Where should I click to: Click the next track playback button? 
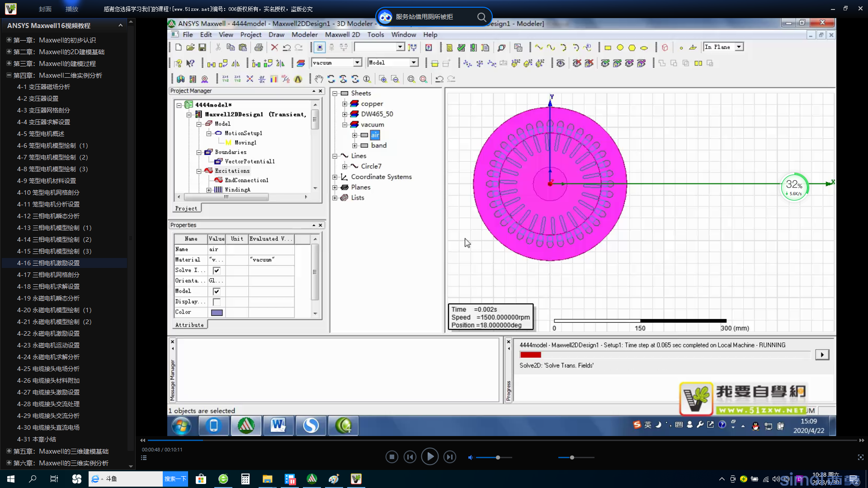tap(449, 457)
